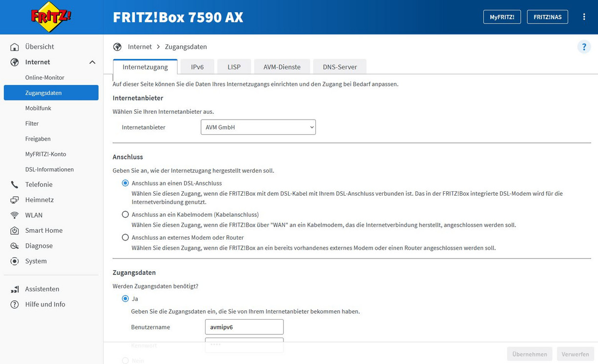The width and height of the screenshot is (598, 364).
Task: Open System menu label
Action: pyautogui.click(x=36, y=261)
